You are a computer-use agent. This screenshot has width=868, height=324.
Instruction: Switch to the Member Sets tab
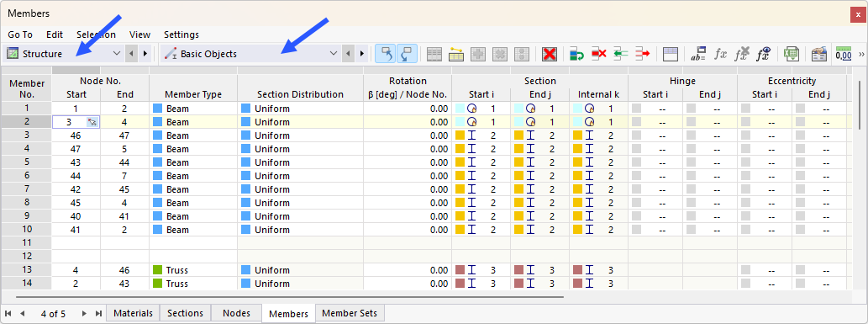pos(350,313)
